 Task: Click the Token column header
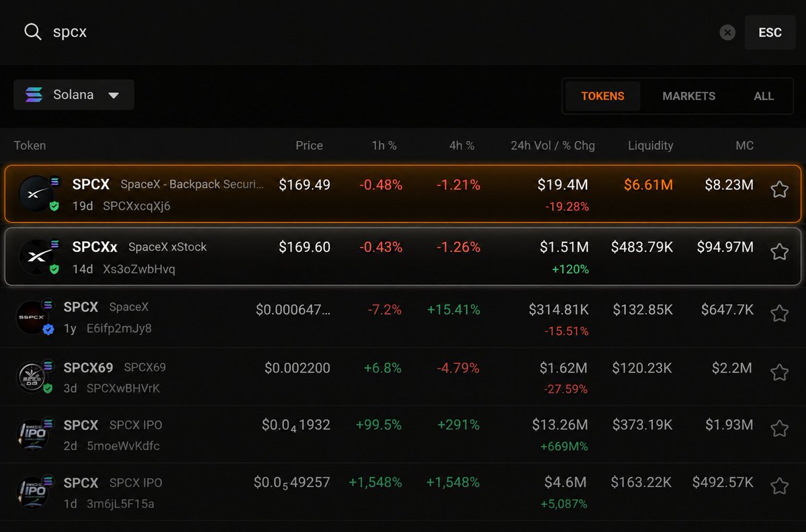[30, 145]
